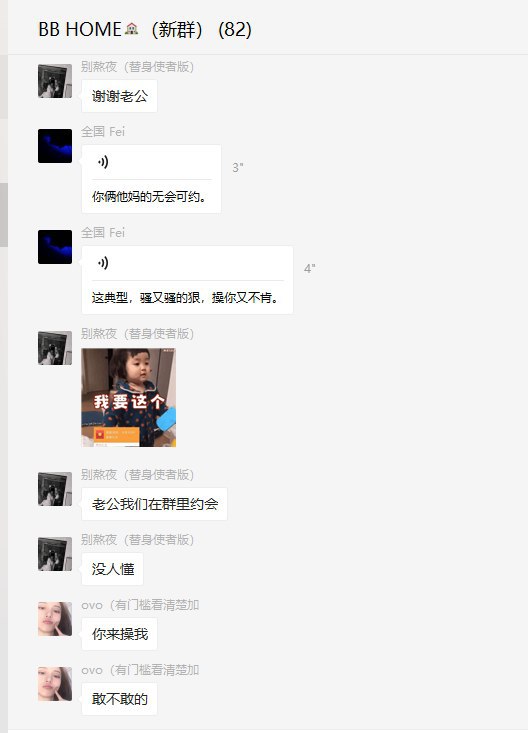Select the 没人懂 message bubble
Screen dimensions: 528x733
coord(112,569)
